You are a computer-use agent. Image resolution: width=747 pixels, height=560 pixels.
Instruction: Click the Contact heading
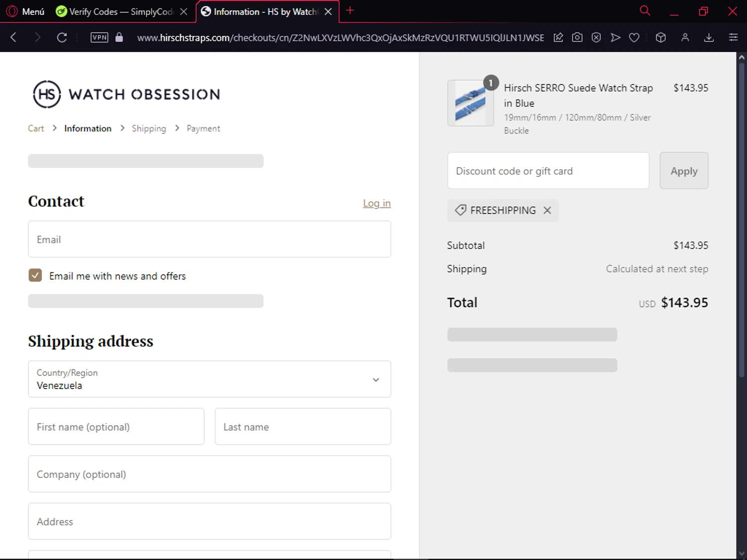pos(56,201)
